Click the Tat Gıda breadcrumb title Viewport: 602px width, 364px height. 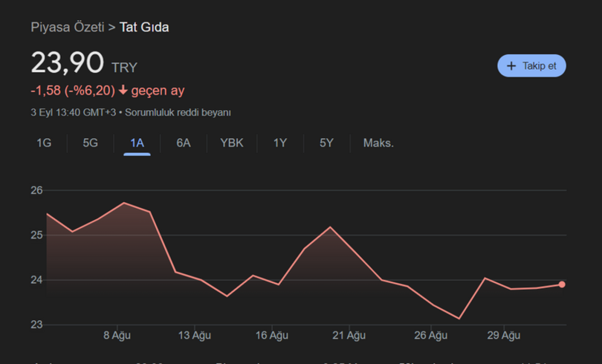[x=144, y=27]
